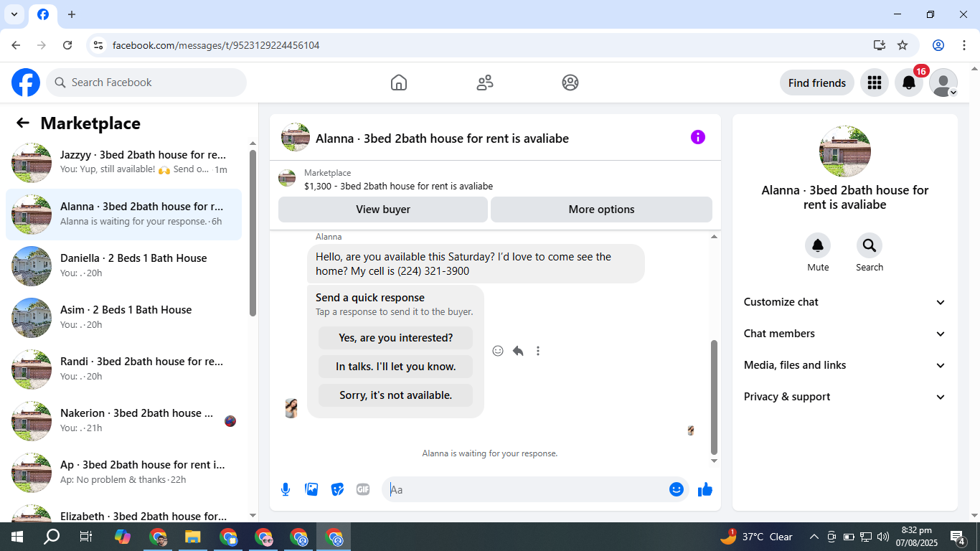Screen dimensions: 980x551
Task: Choose a sticker with the sticker icon
Action: [337, 489]
